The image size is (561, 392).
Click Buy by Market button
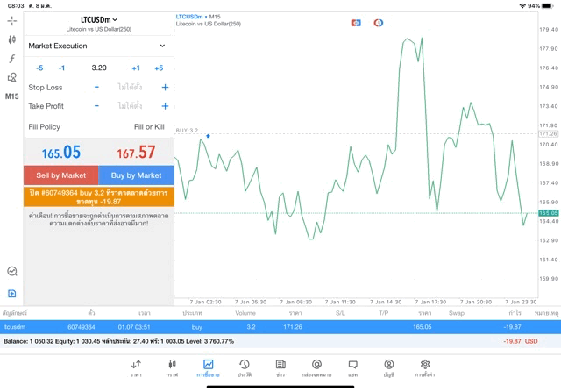click(136, 175)
